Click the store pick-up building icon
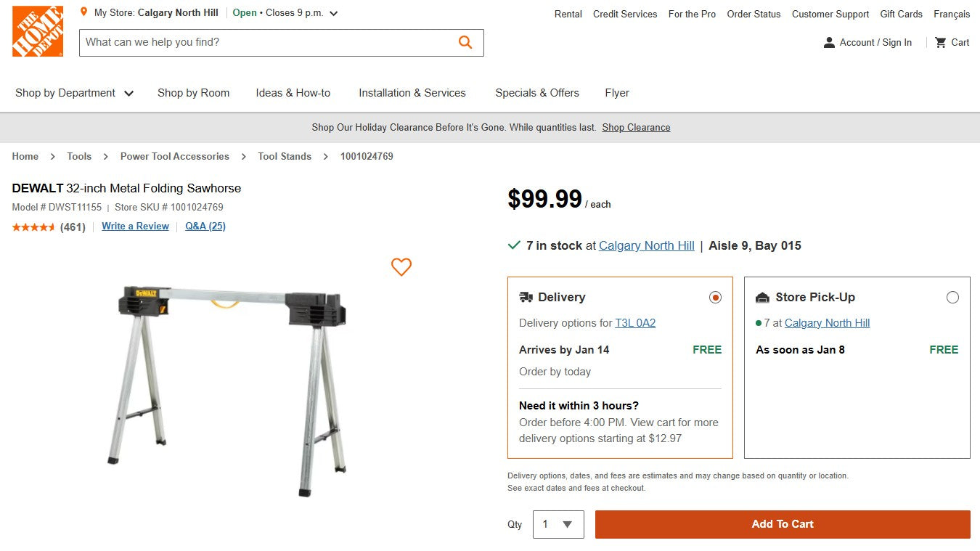The height and width of the screenshot is (551, 980). pos(762,297)
